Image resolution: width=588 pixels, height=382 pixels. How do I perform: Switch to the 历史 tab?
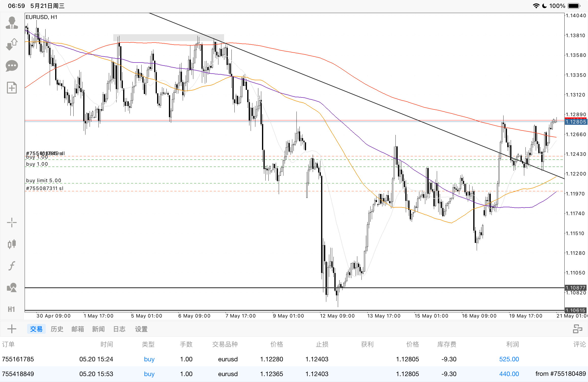click(57, 329)
